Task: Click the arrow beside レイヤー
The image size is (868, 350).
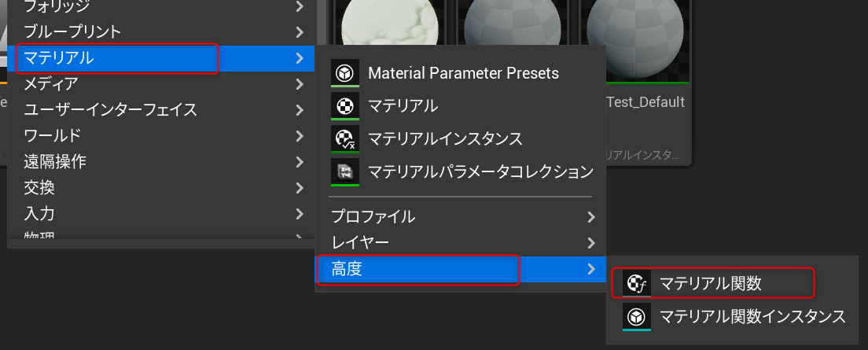Action: [x=591, y=242]
